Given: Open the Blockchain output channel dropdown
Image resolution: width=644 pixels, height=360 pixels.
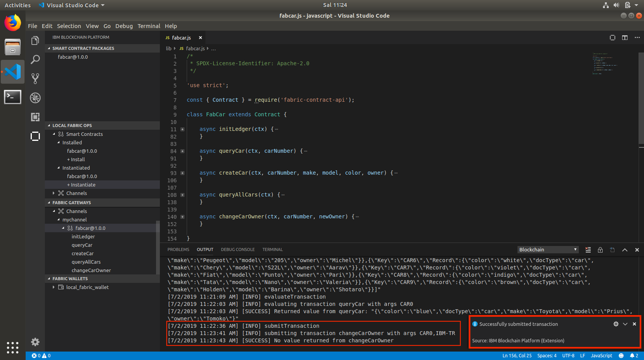Looking at the screenshot, I should tap(548, 250).
